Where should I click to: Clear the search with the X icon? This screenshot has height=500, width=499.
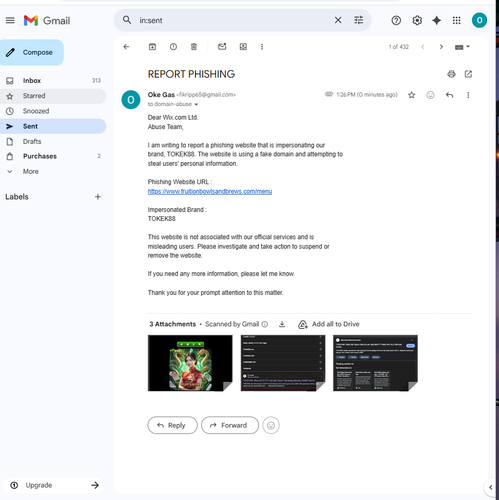tap(338, 20)
